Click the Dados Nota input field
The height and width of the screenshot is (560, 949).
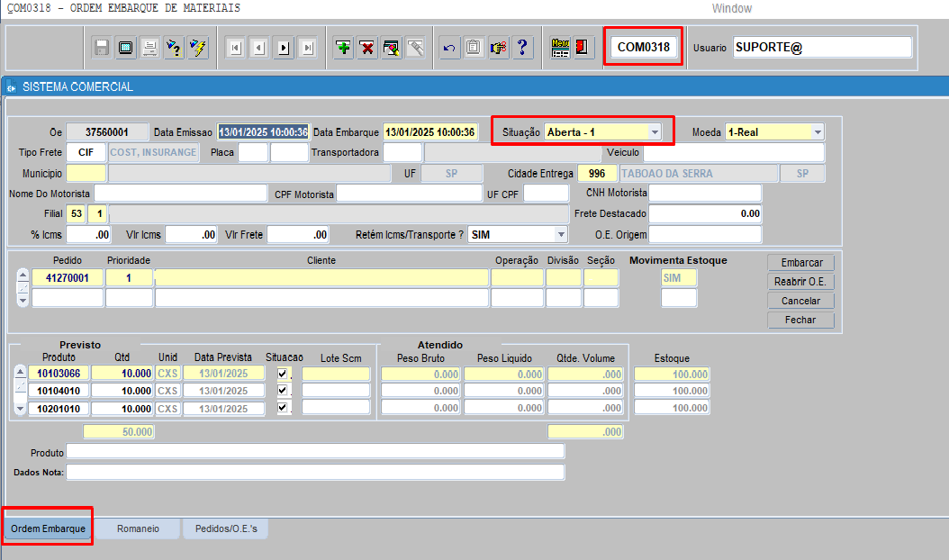point(315,472)
